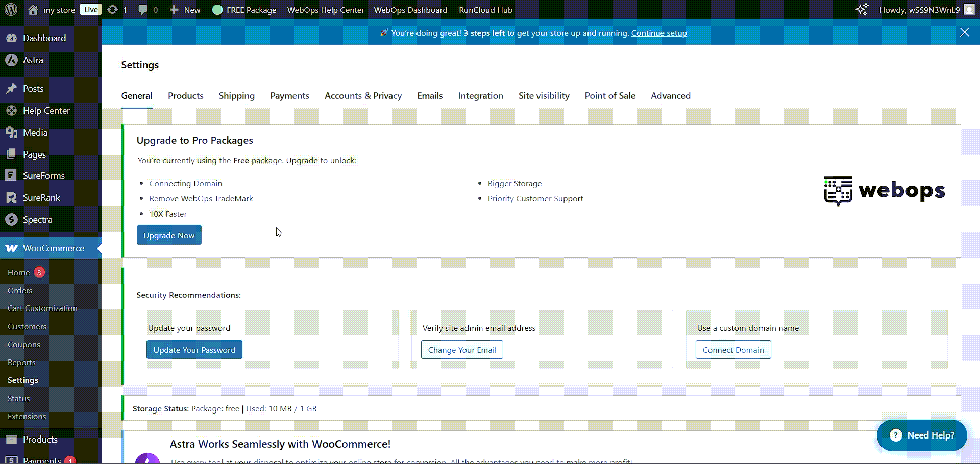
Task: Open Coupons in WooCommerce submenu
Action: 24,345
